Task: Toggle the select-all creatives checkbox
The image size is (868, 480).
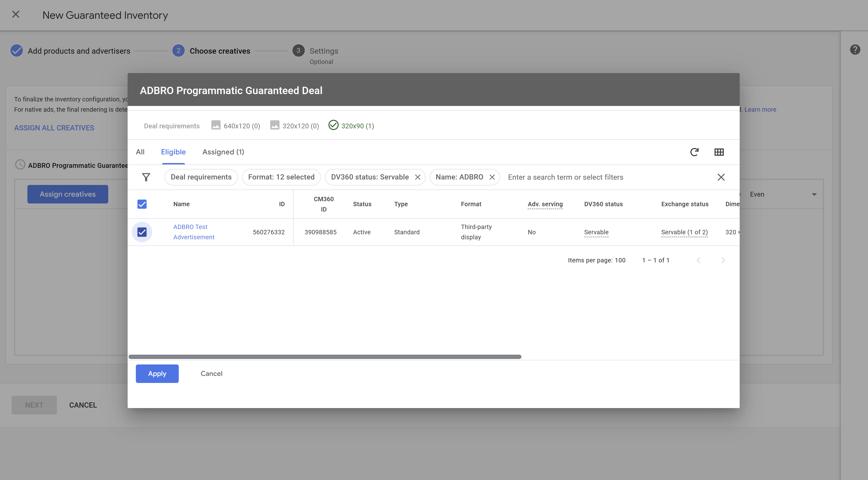Action: (142, 204)
